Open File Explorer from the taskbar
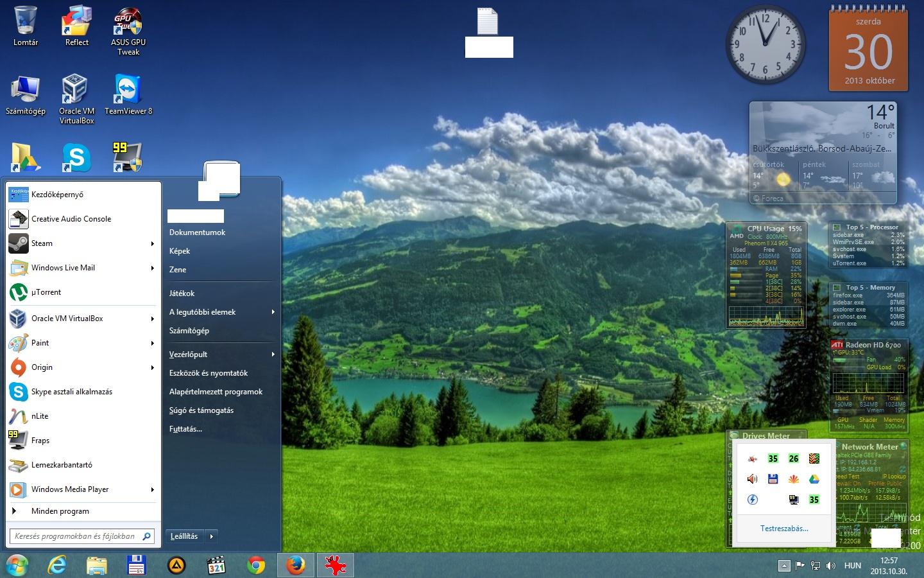 pyautogui.click(x=97, y=565)
